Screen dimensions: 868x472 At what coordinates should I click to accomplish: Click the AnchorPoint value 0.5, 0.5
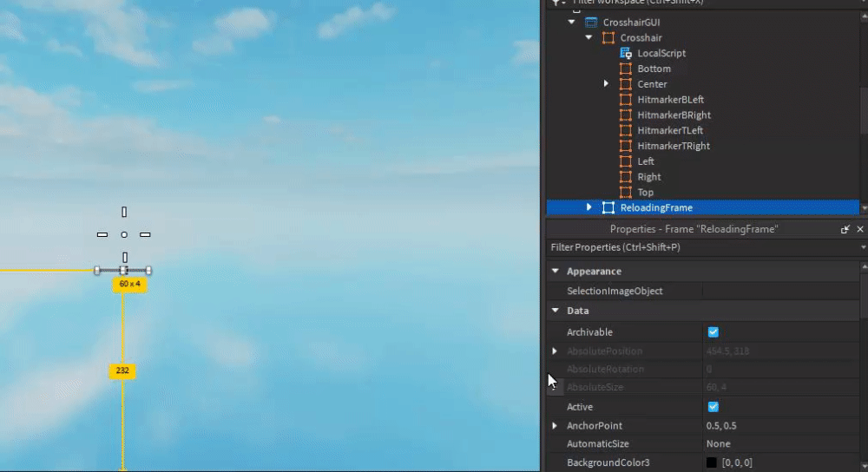click(x=721, y=425)
